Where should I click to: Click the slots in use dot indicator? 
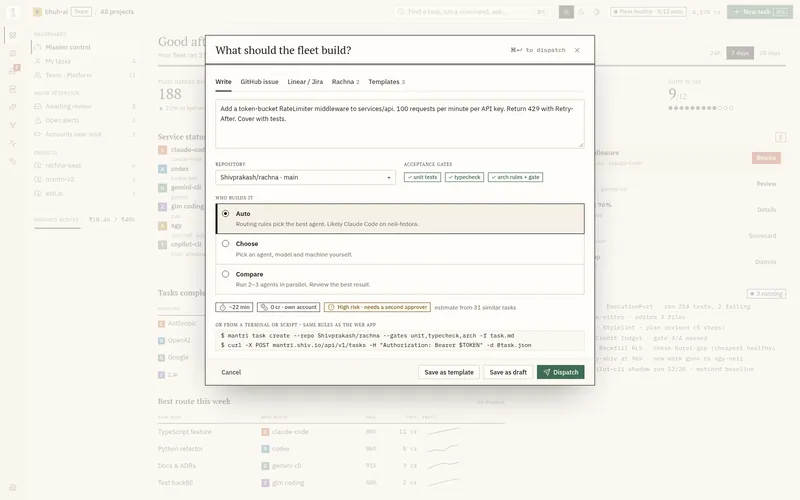pyautogui.click(x=701, y=108)
